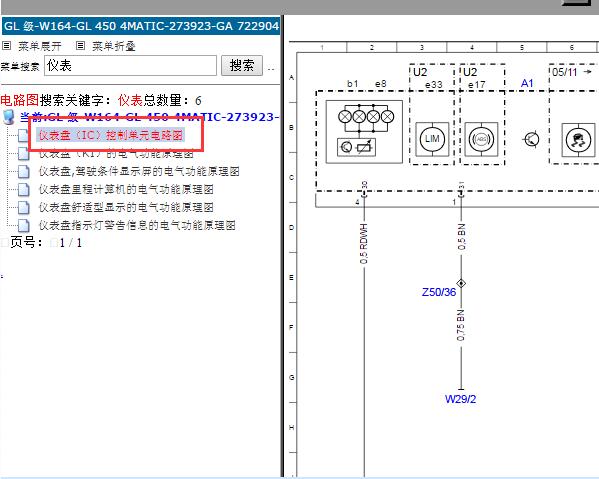Collapse menus via 菜单折叠 text
The width and height of the screenshot is (599, 479).
pos(114,46)
